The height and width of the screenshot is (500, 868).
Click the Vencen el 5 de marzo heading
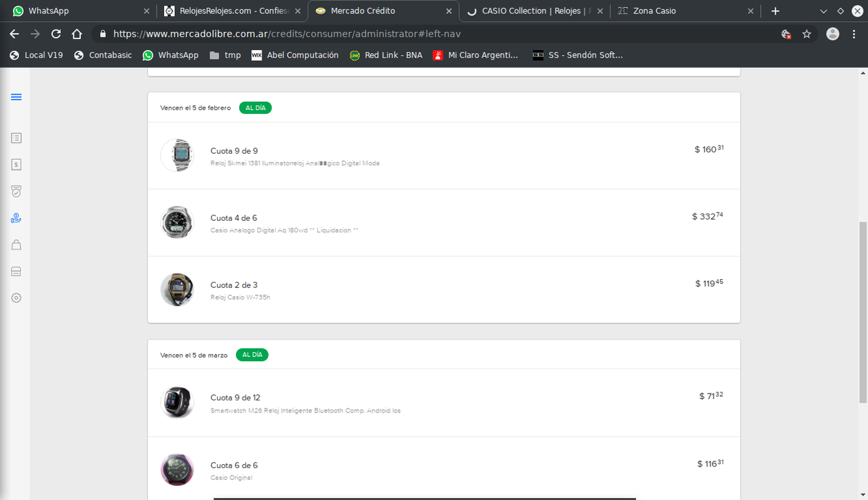tap(194, 355)
